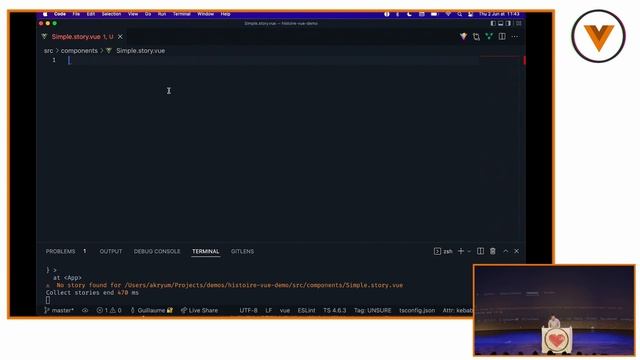Screen dimensions: 640x360
Task: Click the Guillaume status bar item
Action: 151,311
